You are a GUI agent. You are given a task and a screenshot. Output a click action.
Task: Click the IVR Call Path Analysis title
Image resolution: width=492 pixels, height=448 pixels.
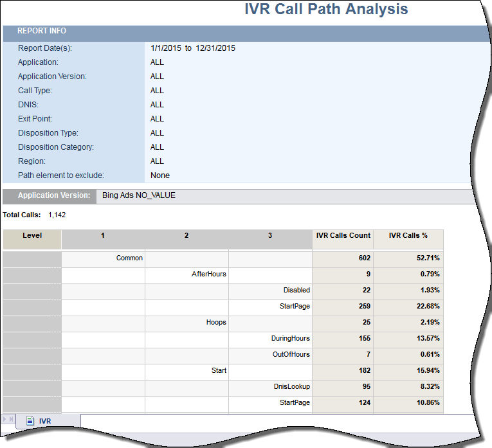(326, 9)
